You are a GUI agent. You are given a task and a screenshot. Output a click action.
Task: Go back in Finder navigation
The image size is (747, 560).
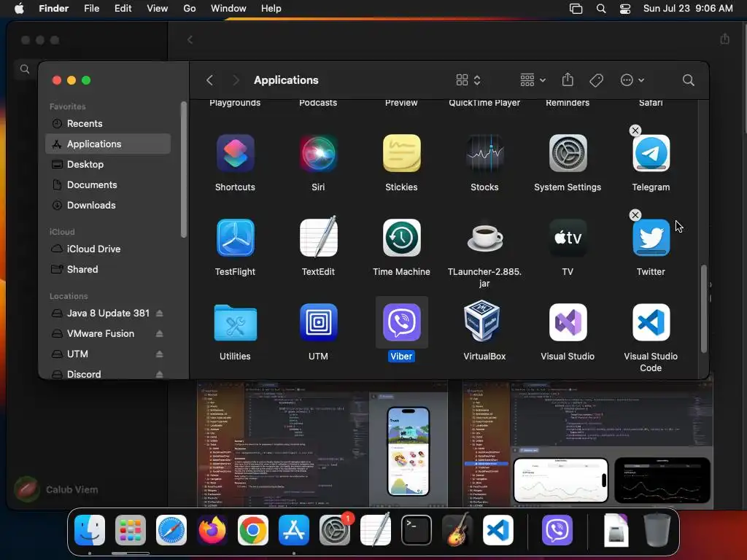coord(209,80)
